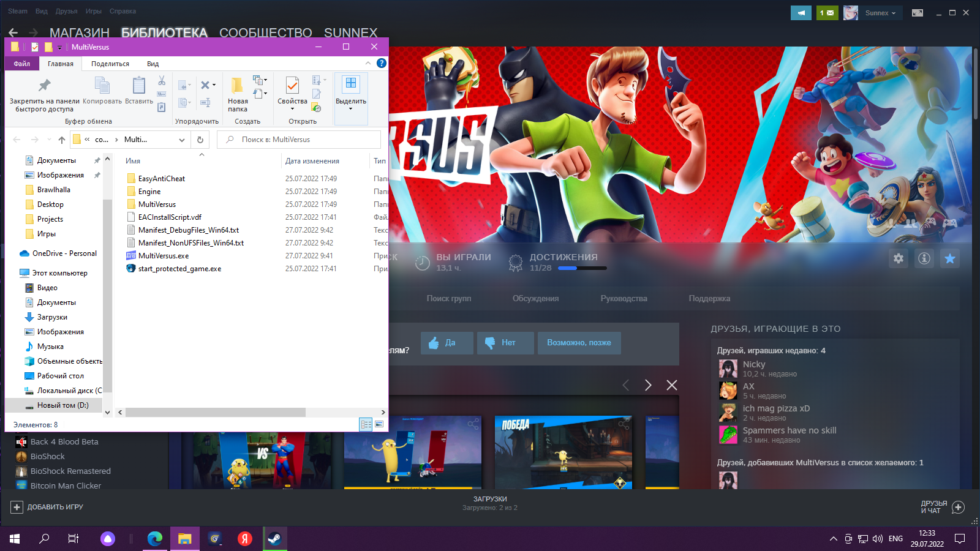Switch Steam to Big Picture mode
This screenshot has width=980, height=551.
tap(918, 13)
